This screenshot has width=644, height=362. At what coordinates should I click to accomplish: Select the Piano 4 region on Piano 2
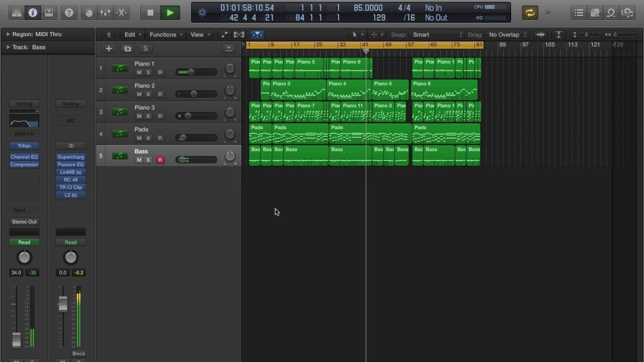[x=349, y=89]
